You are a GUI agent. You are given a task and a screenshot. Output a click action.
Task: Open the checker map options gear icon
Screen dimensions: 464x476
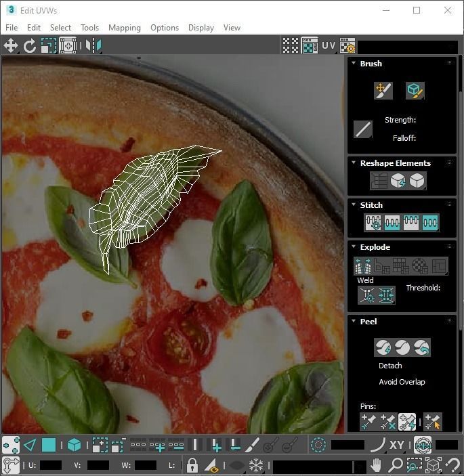(x=347, y=46)
